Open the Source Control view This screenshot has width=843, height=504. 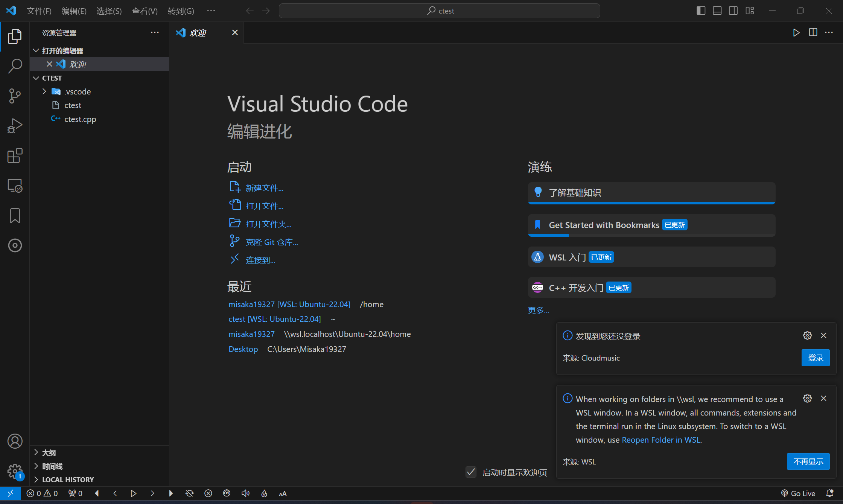[15, 96]
